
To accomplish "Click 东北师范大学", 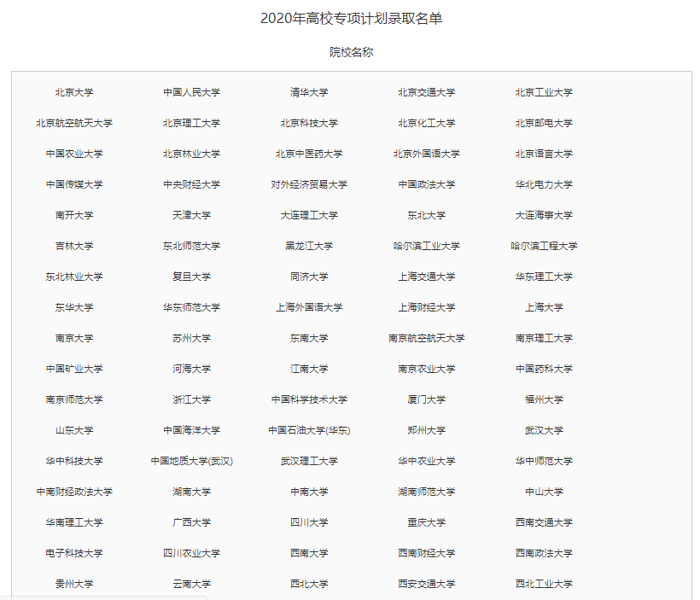I will 191,246.
